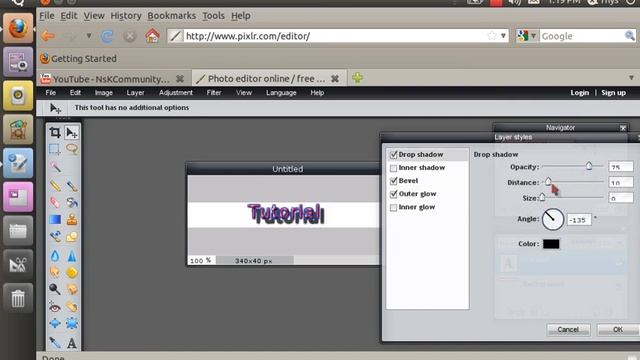Viewport: 640px width, 360px height.
Task: Select the Bloat tool
Action: tap(55, 323)
